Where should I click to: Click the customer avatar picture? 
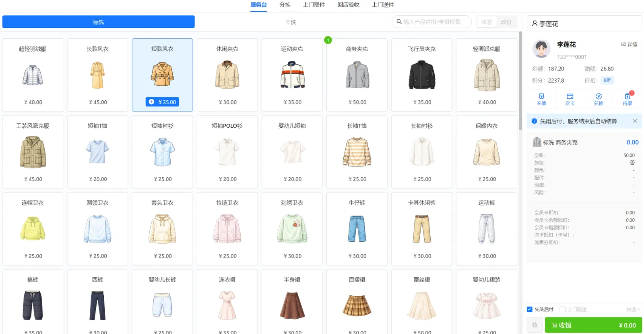(x=541, y=49)
